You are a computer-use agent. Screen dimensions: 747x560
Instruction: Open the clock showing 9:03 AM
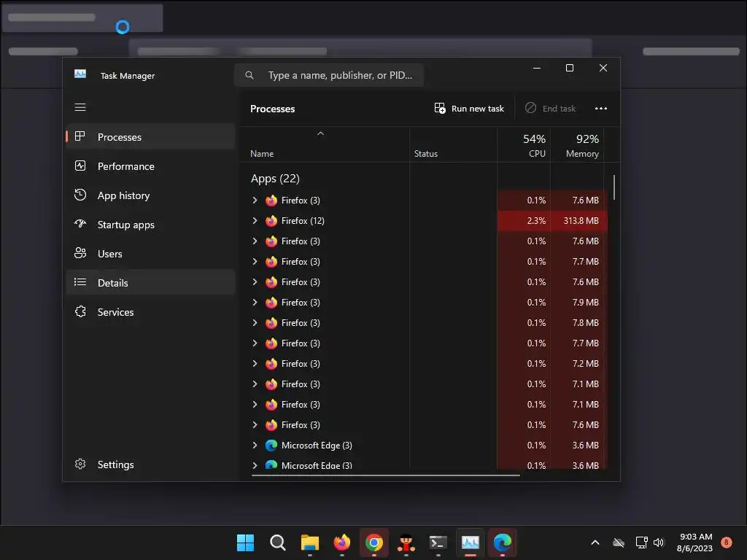(695, 542)
